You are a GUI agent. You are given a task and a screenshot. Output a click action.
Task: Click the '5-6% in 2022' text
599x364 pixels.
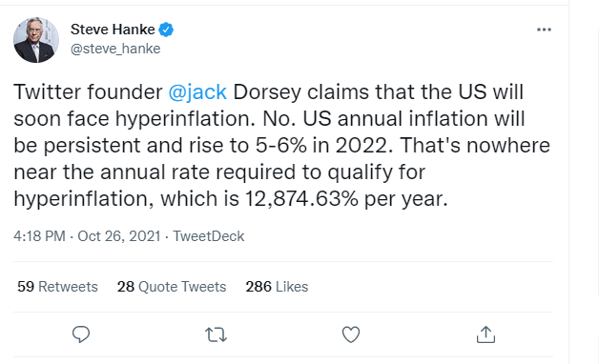pos(324,146)
